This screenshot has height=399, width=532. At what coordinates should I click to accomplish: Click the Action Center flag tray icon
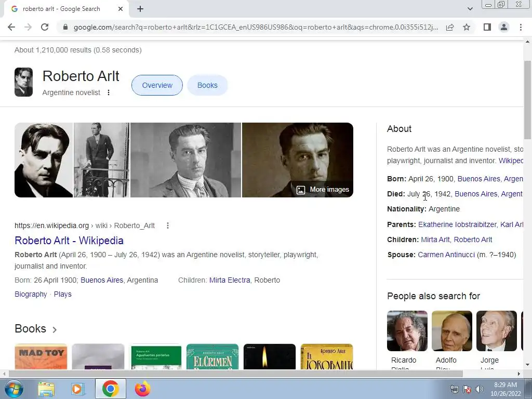(467, 389)
